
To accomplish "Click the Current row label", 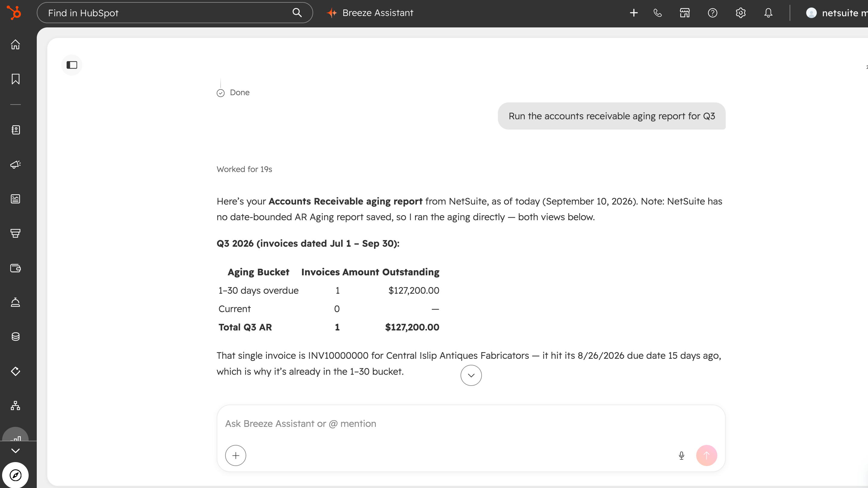I will [x=234, y=309].
